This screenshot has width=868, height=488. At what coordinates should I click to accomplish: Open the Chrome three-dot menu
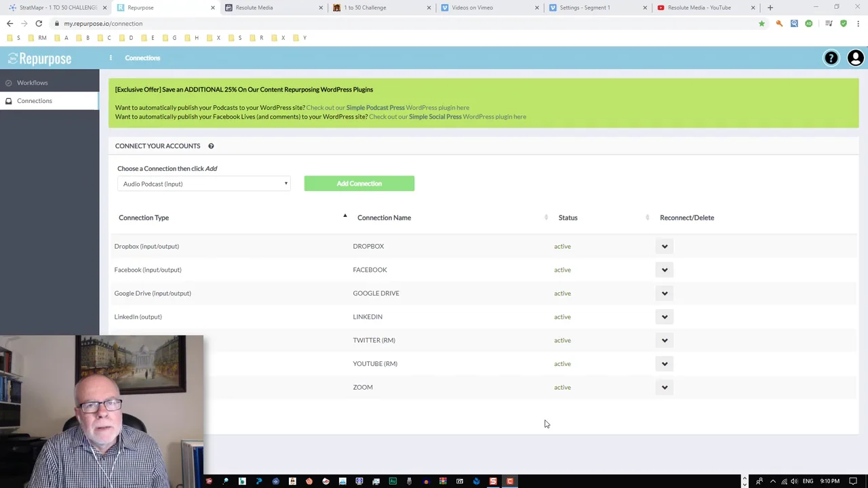click(858, 24)
